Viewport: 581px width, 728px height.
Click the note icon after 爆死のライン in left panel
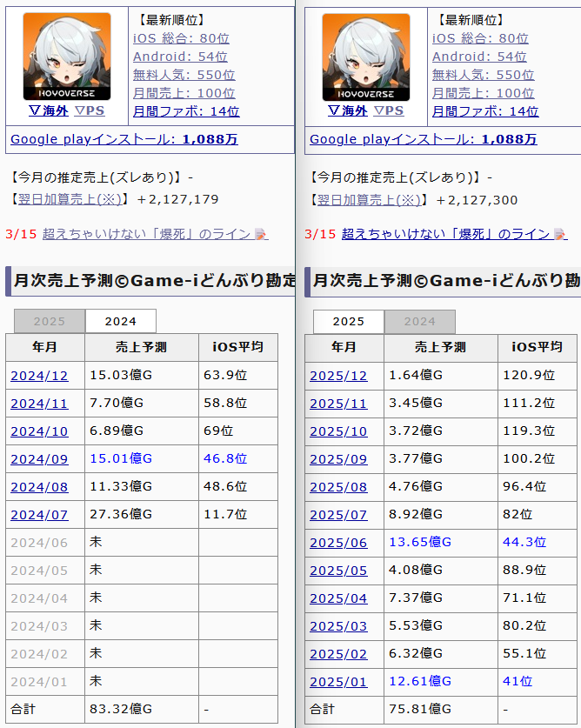[x=261, y=235]
